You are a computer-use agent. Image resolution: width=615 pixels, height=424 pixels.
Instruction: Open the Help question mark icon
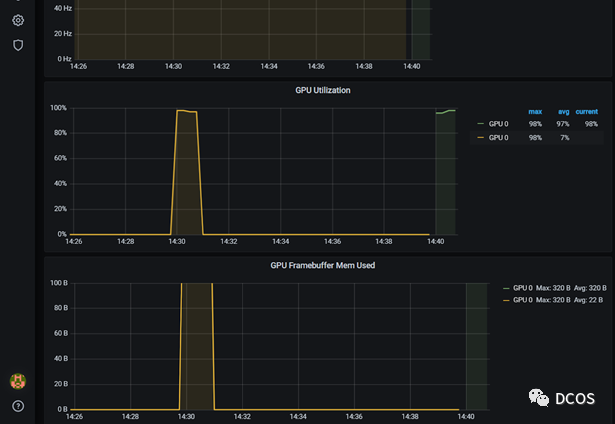point(18,406)
